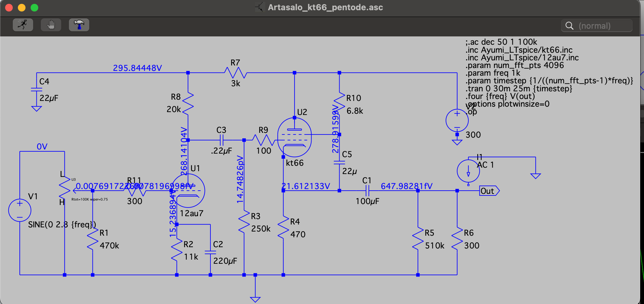This screenshot has height=304, width=644.
Task: Select resistor R9 100 symbol
Action: [263, 140]
